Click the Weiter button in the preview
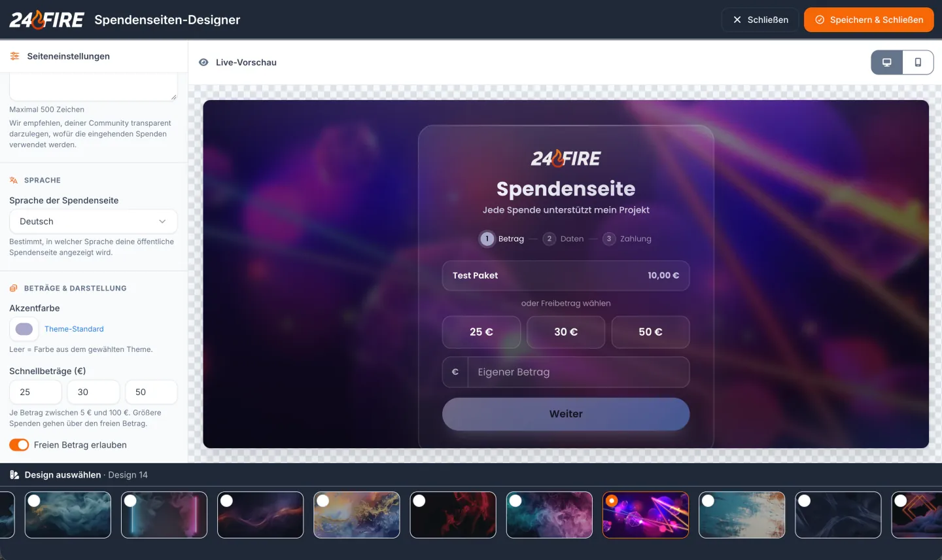The height and width of the screenshot is (560, 942). [x=566, y=414]
